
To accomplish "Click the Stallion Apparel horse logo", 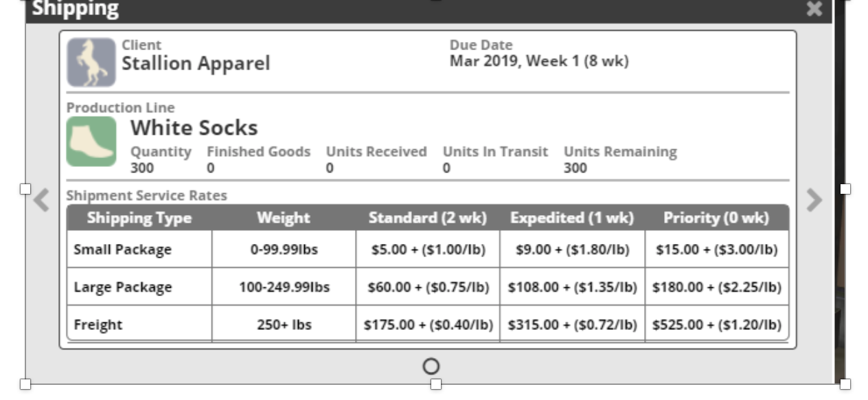I will coord(91,62).
